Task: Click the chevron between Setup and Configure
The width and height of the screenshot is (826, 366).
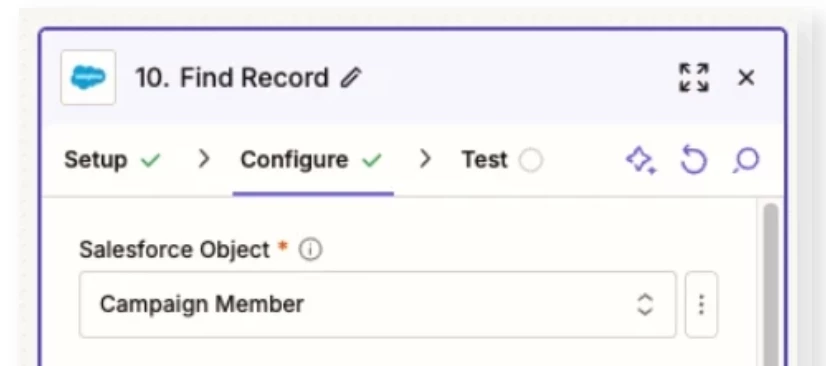Action: pos(204,160)
